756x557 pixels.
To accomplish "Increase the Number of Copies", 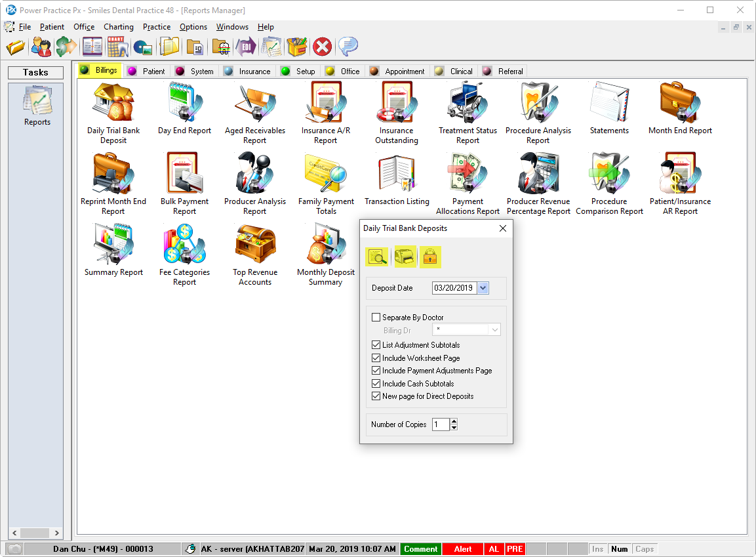I will [454, 421].
